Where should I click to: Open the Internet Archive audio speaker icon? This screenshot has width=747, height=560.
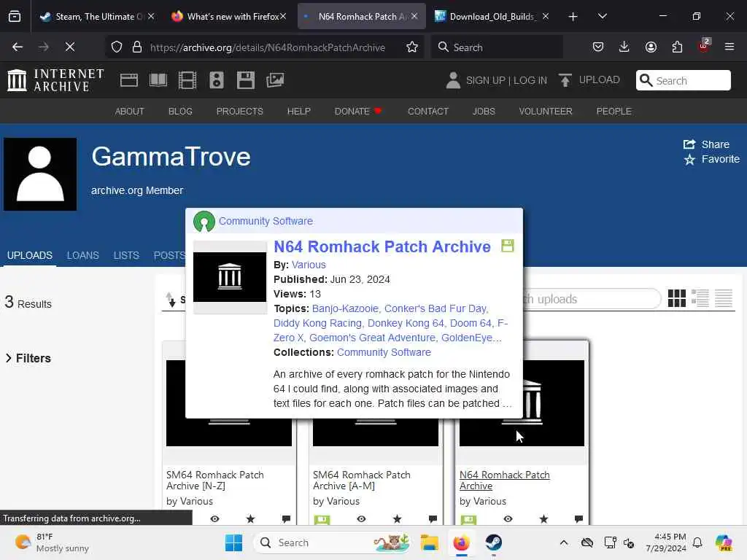216,80
